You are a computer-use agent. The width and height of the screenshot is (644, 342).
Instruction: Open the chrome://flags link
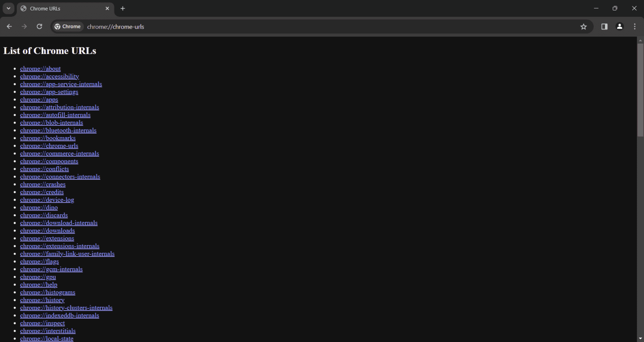coord(39,262)
